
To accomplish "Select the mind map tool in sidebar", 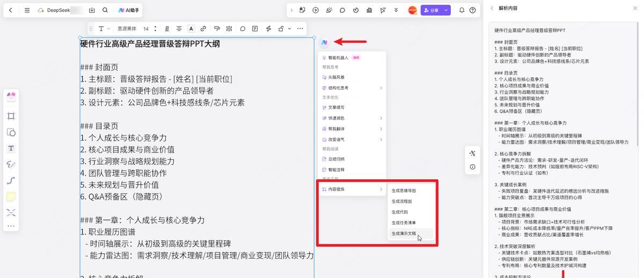I will (x=11, y=213).
